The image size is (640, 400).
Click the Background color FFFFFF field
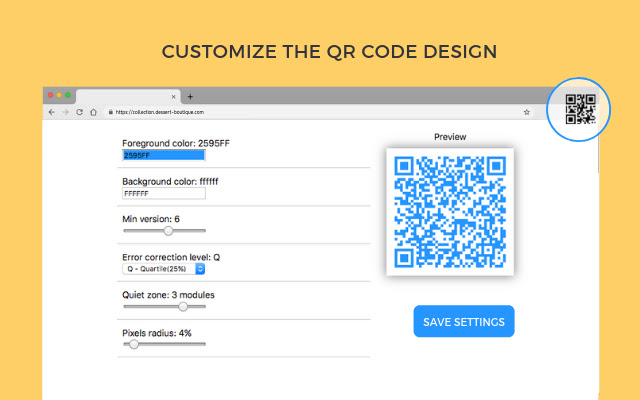pos(164,193)
